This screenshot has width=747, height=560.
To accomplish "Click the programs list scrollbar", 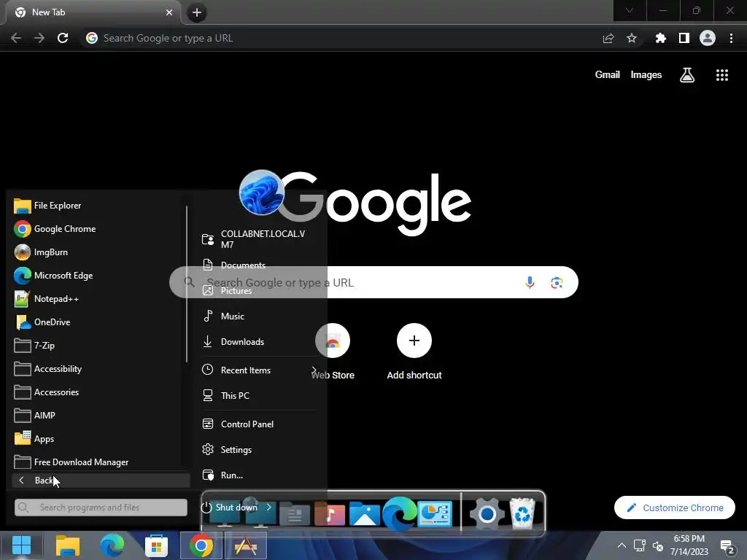I will pyautogui.click(x=187, y=284).
